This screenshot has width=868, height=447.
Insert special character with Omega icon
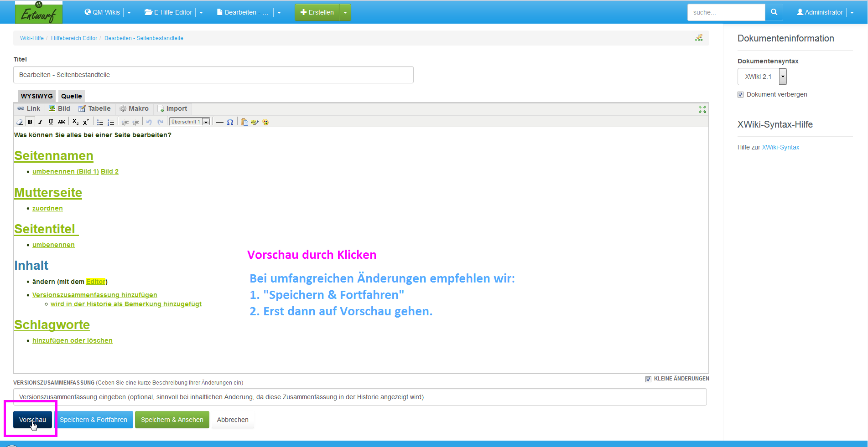coord(230,122)
